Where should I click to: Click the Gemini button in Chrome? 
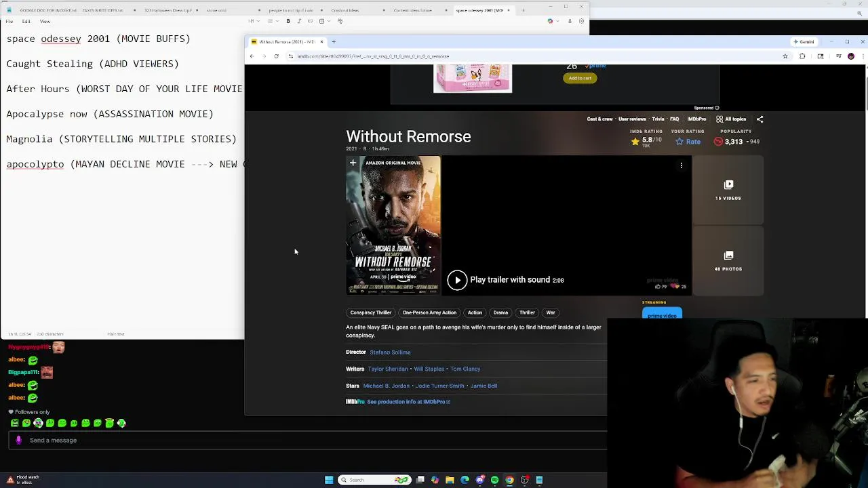click(804, 42)
